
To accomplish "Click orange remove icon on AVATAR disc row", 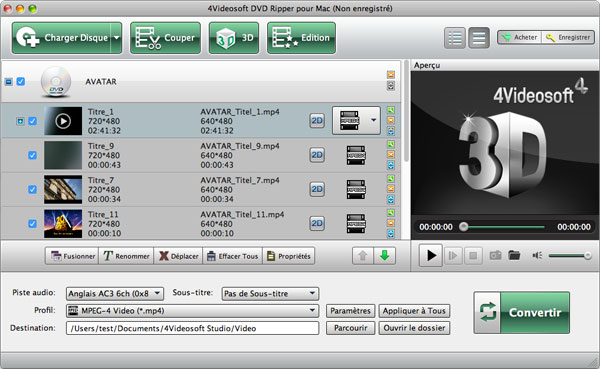I will coord(391,75).
